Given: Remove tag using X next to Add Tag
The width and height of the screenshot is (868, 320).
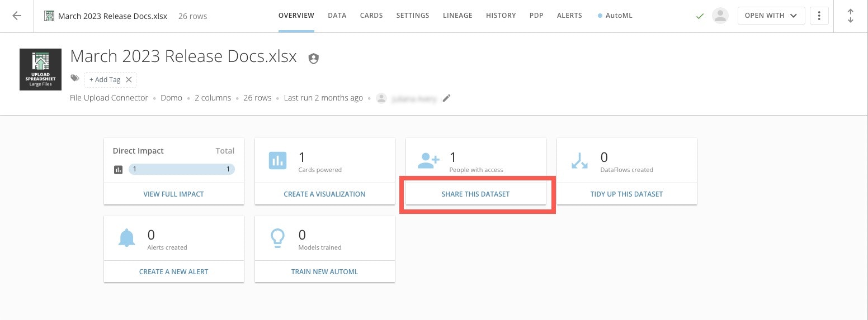Looking at the screenshot, I should pos(129,80).
